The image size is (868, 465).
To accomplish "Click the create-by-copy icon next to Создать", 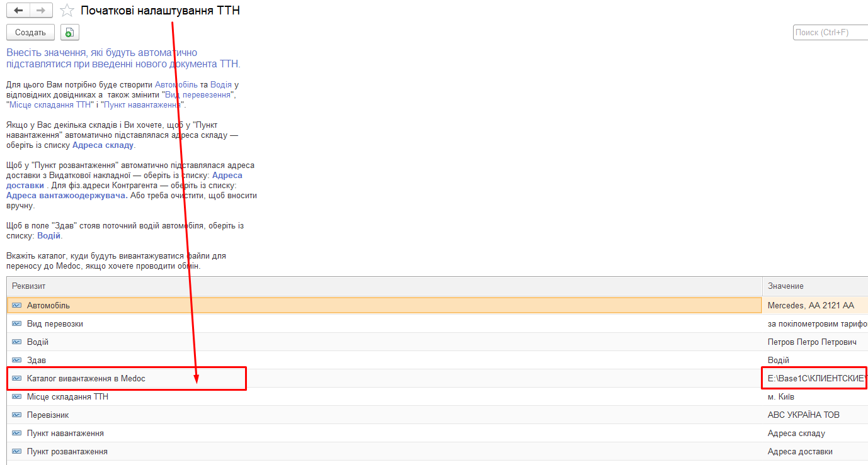I will pyautogui.click(x=69, y=32).
